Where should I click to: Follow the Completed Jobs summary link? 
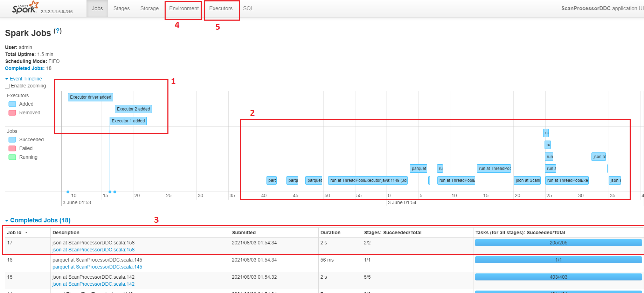[x=25, y=68]
